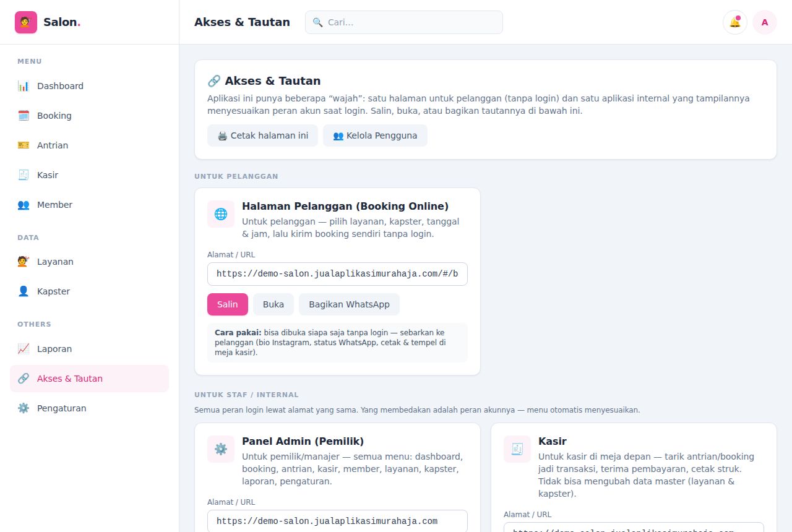The height and width of the screenshot is (532, 792).
Task: Click the Halaman Pelanggan URL field
Action: click(x=337, y=274)
